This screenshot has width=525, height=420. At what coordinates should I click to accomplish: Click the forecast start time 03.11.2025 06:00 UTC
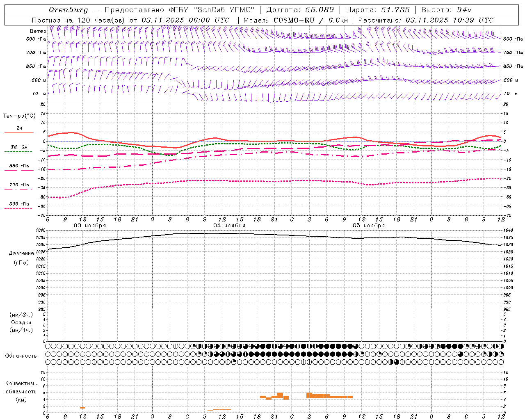[x=185, y=20]
